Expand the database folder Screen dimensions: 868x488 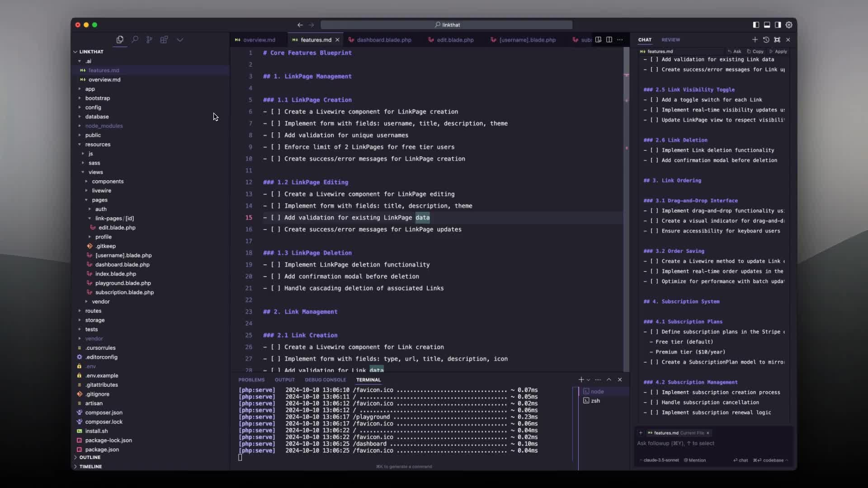click(x=150, y=117)
